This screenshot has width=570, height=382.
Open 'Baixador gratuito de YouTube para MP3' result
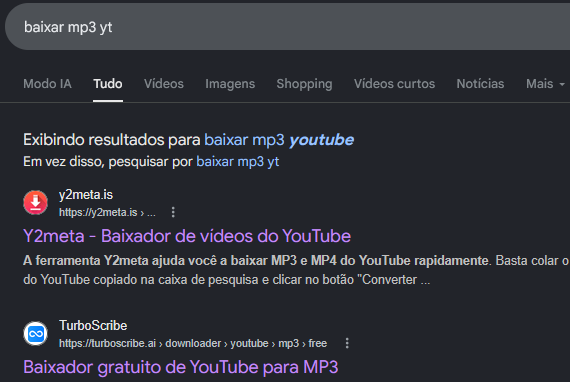tap(181, 367)
